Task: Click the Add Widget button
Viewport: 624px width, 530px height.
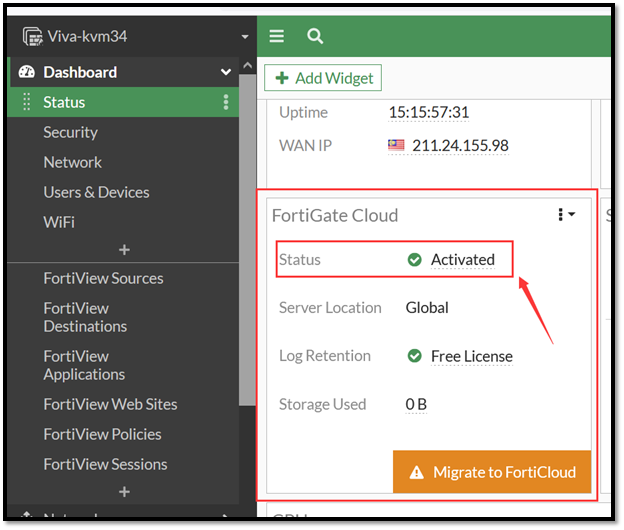Action: tap(323, 78)
